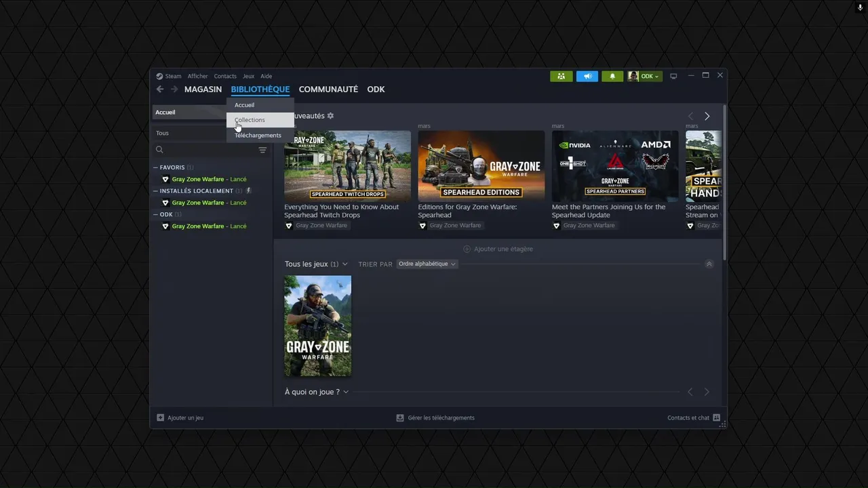Open the Steam menu
Viewport: 868px width, 488px height.
tap(174, 76)
